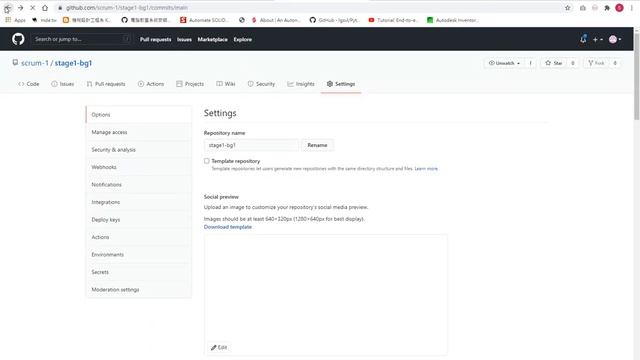The width and height of the screenshot is (640, 360).
Task: Open the user avatar menu in GitHub header
Action: (615, 39)
